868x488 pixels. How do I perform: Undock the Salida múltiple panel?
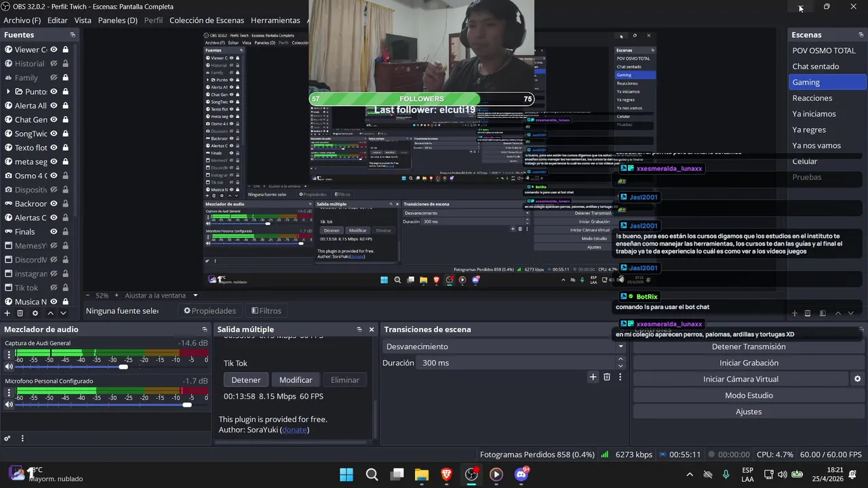tap(359, 329)
